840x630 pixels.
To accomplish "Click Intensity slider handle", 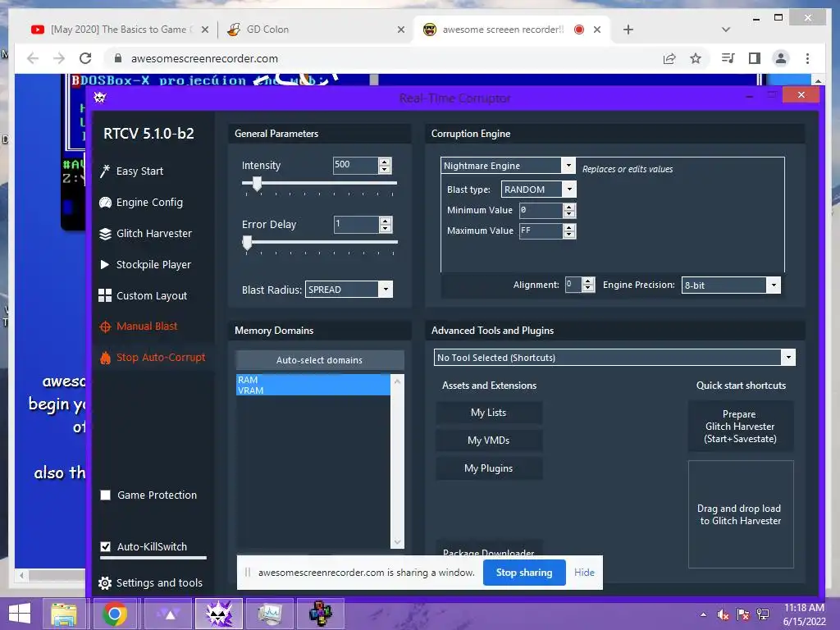I will (x=257, y=183).
